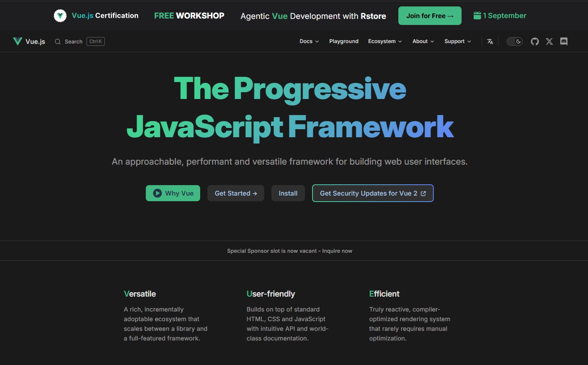Expand the Ecosystem dropdown menu
The height and width of the screenshot is (365, 588).
385,41
